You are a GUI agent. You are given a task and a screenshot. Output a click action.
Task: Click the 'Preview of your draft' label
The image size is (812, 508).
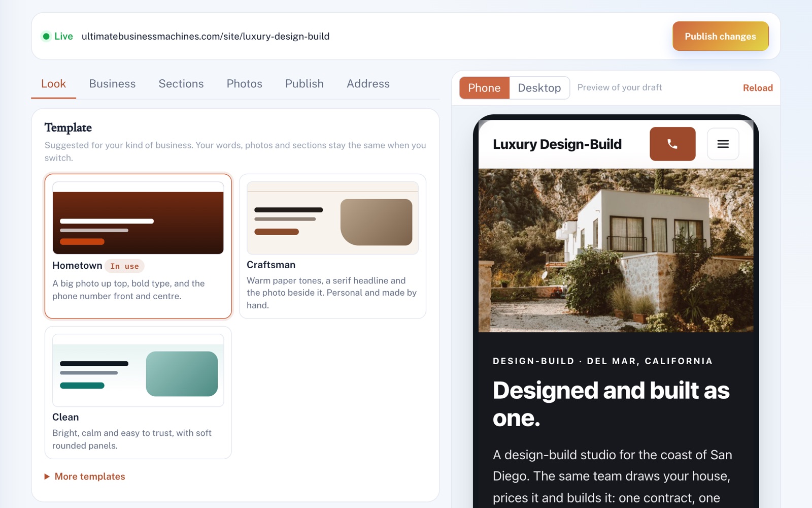coord(620,87)
